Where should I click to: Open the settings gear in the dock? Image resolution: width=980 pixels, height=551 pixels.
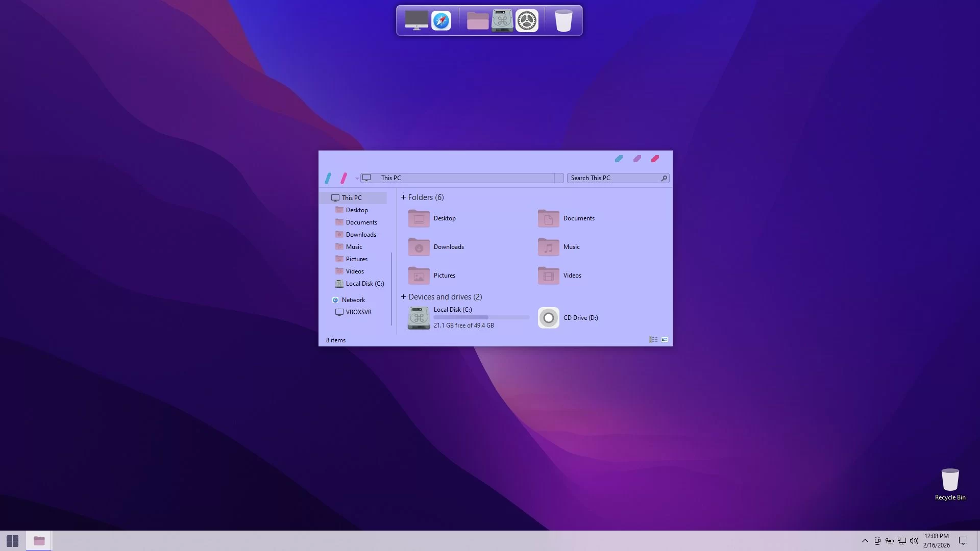coord(527,21)
